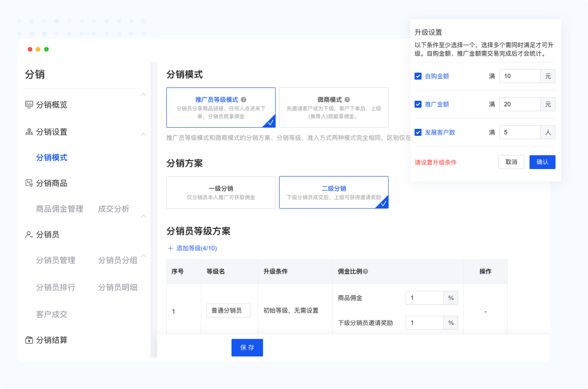
Task: Click 取消 in upgrade settings popup
Action: tap(511, 162)
